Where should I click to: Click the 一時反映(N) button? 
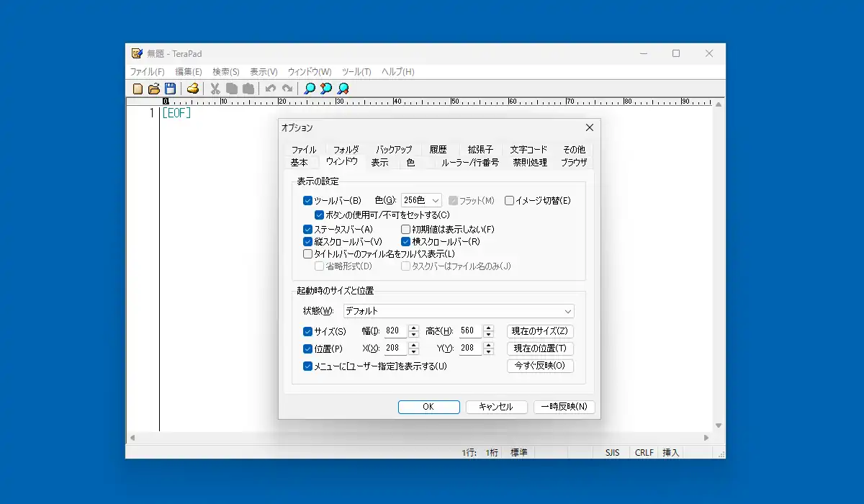(564, 407)
